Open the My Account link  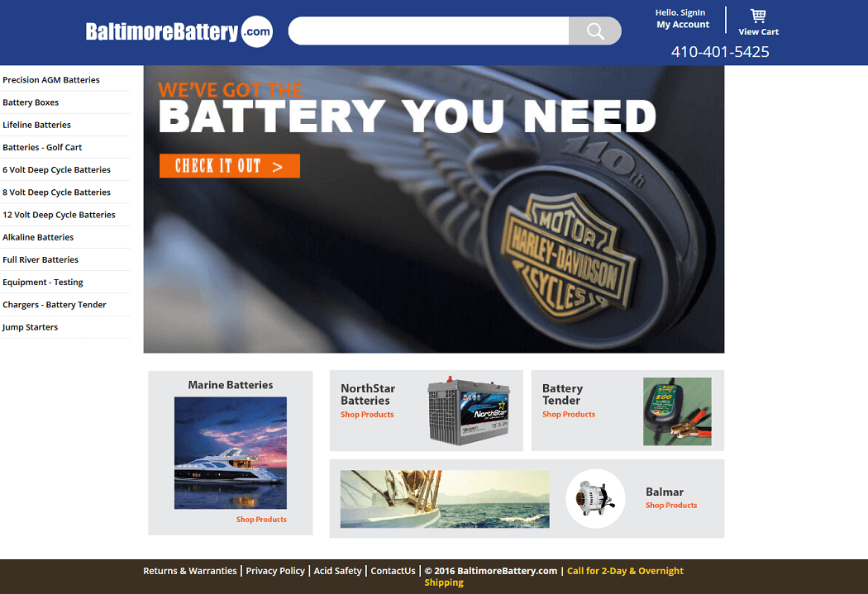pos(683,24)
